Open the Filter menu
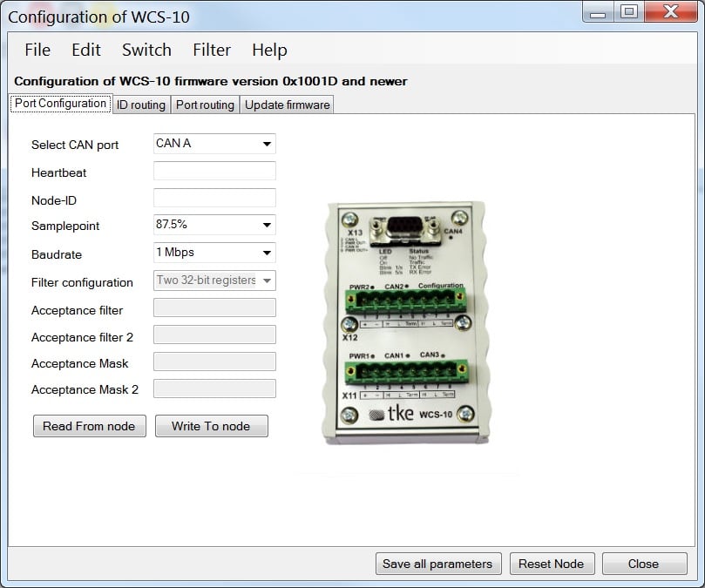Image resolution: width=705 pixels, height=588 pixels. pyautogui.click(x=212, y=50)
